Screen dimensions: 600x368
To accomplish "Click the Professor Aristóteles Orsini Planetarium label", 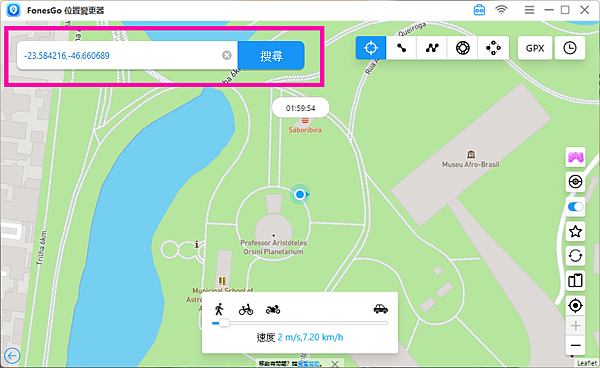I will coord(273,247).
